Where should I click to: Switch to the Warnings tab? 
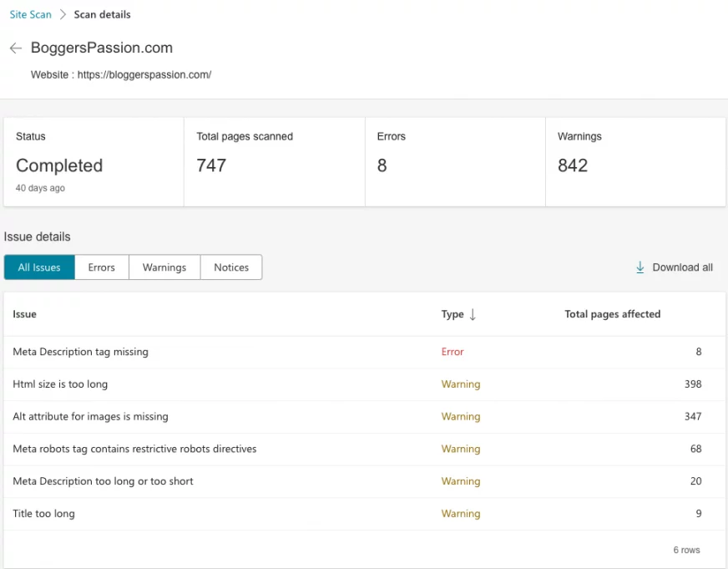pos(164,267)
